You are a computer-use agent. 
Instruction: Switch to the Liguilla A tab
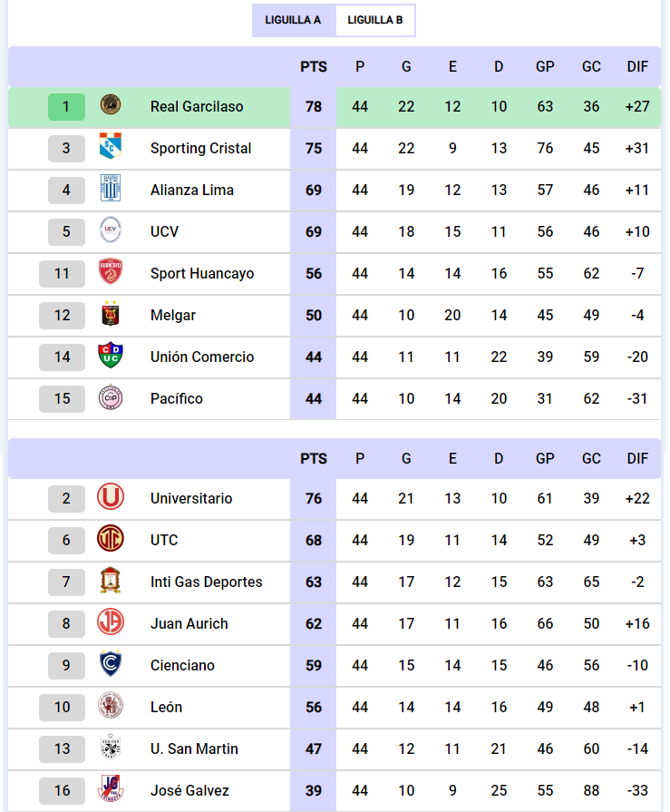coord(293,20)
